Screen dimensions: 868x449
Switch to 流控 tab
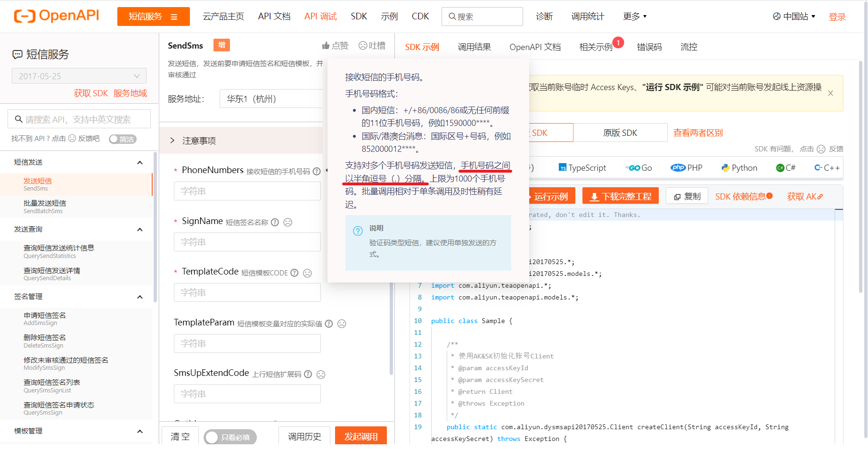click(x=688, y=47)
